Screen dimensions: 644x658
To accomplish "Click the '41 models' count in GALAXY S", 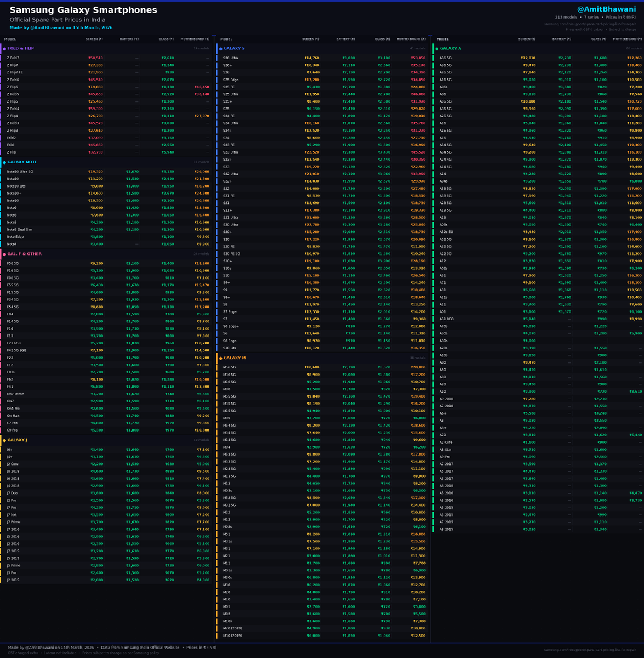I will 418,49.
